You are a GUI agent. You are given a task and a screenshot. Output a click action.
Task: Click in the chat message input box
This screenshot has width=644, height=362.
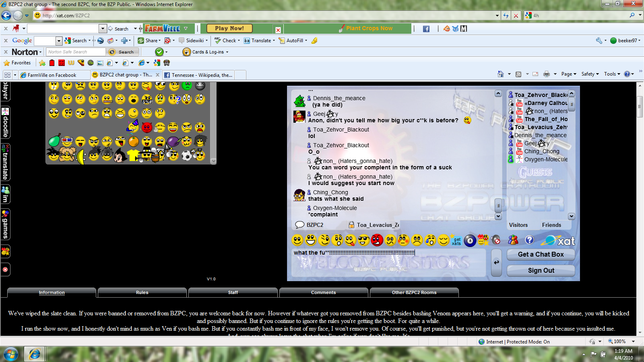pos(389,263)
